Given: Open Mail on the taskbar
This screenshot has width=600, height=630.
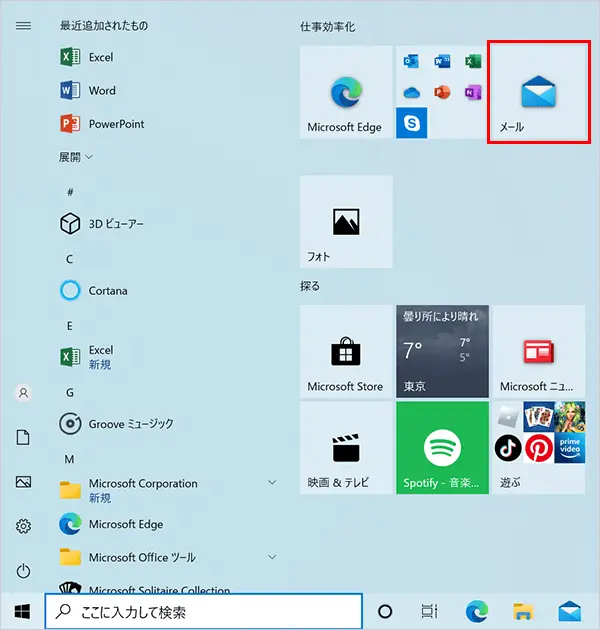Looking at the screenshot, I should 569,612.
